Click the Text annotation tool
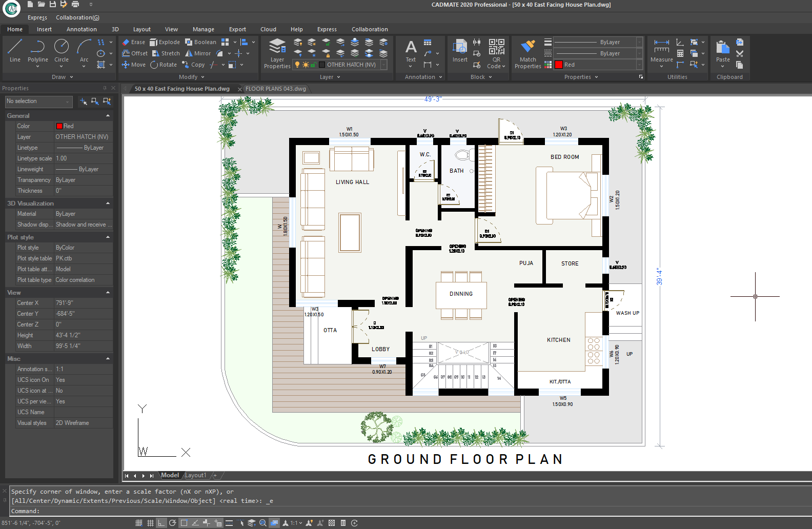Screen dimensions: 812x529 click(x=411, y=51)
